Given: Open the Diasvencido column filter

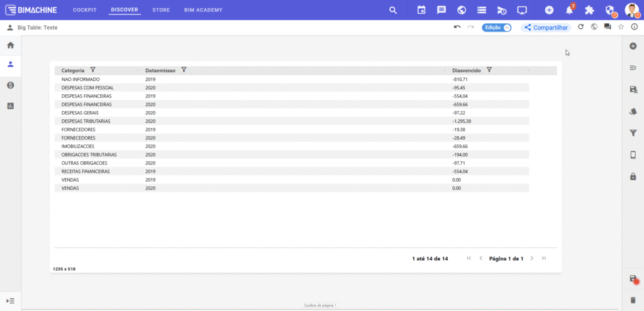Looking at the screenshot, I should (489, 70).
